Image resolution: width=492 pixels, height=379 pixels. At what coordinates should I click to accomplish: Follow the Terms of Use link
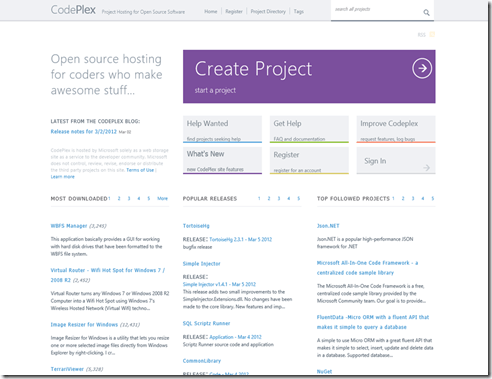(140, 170)
